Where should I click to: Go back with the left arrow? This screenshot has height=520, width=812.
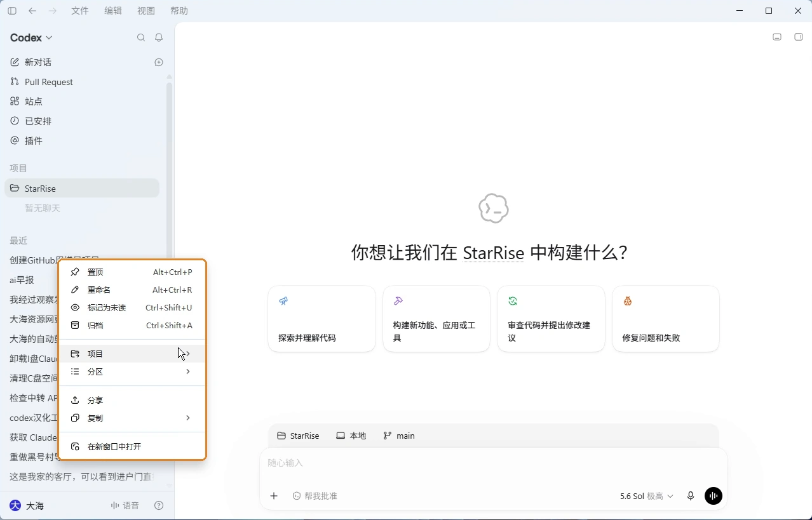(x=32, y=11)
